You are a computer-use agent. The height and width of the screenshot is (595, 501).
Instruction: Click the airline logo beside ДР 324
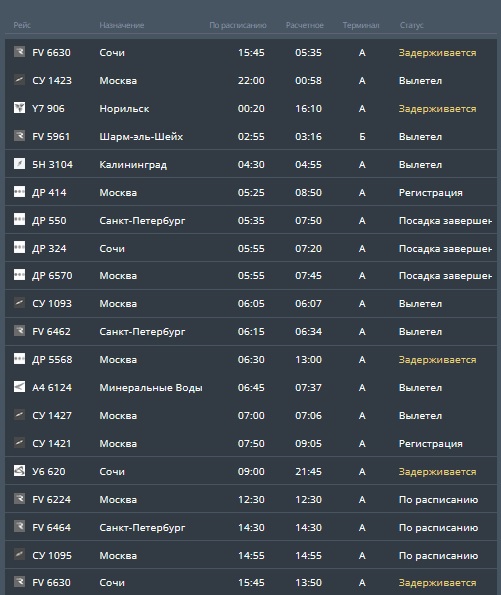pyautogui.click(x=19, y=247)
